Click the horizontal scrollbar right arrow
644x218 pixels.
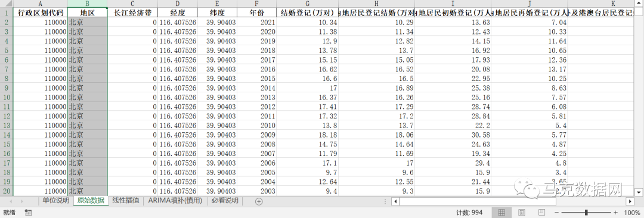630,201
